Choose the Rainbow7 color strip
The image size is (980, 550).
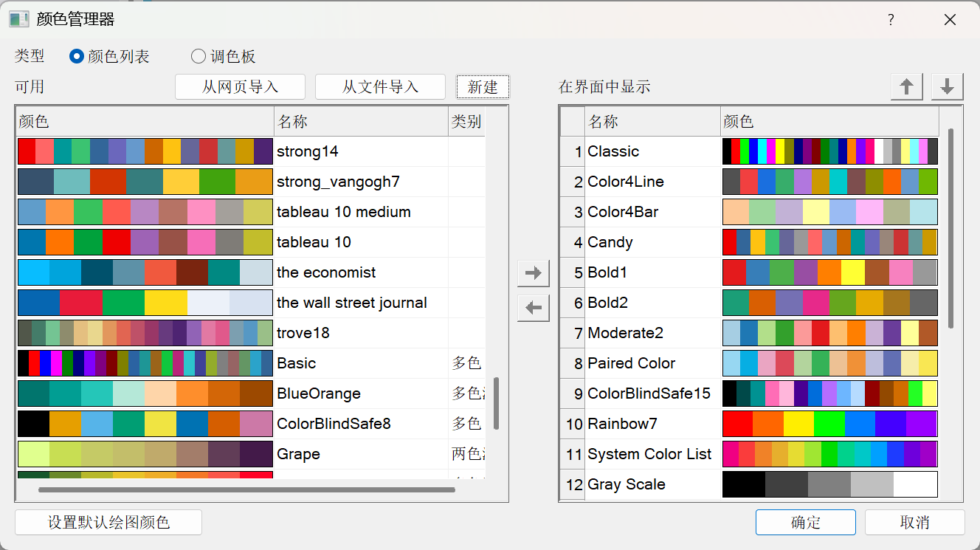(x=829, y=424)
